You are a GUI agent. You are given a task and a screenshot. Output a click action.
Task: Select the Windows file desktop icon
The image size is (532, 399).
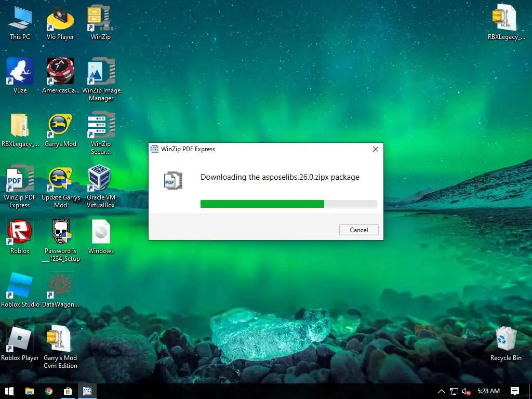coord(101,237)
